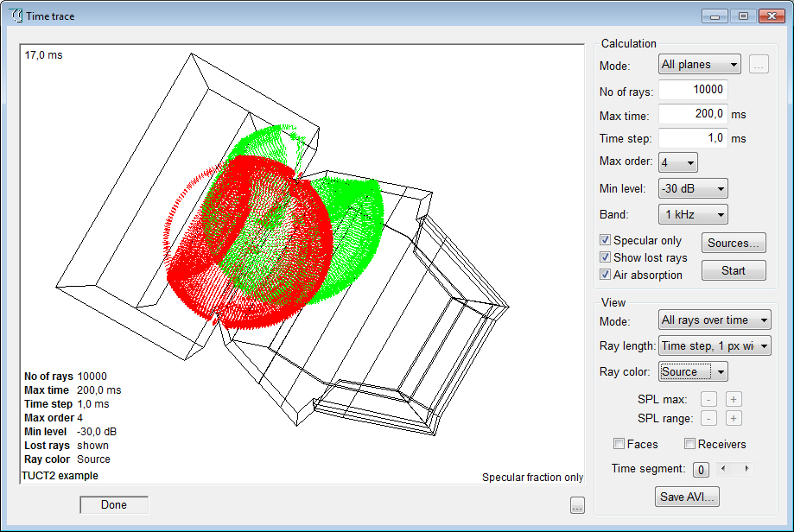
Task: Click the Time trace window title icon
Action: click(x=16, y=16)
